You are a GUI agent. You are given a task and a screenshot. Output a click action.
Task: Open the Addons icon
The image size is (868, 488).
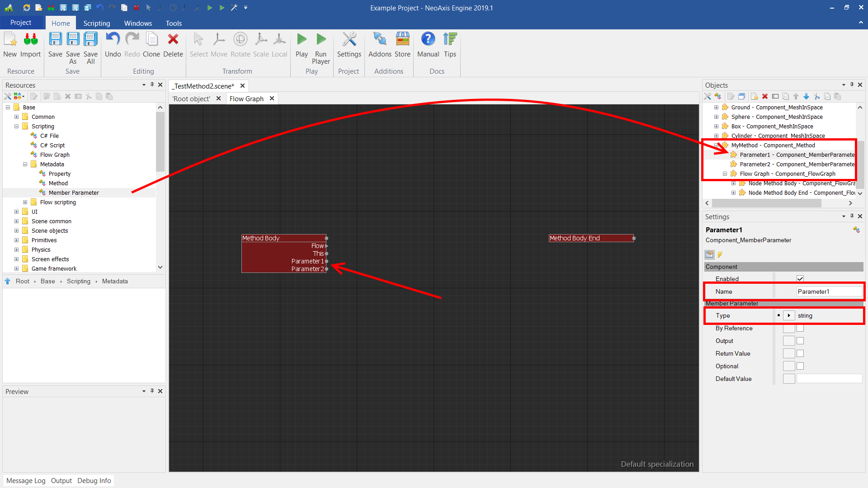(x=380, y=40)
